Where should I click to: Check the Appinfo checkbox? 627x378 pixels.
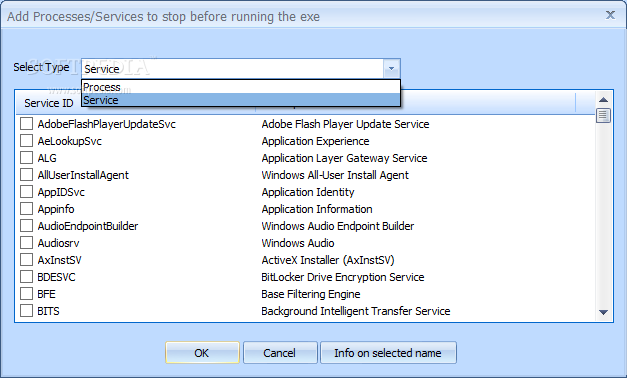[26, 209]
